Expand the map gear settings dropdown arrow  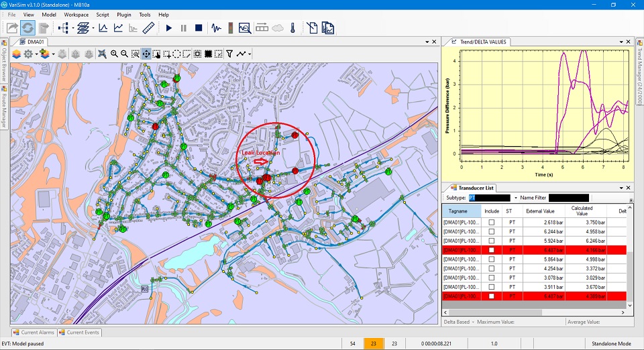coord(38,54)
